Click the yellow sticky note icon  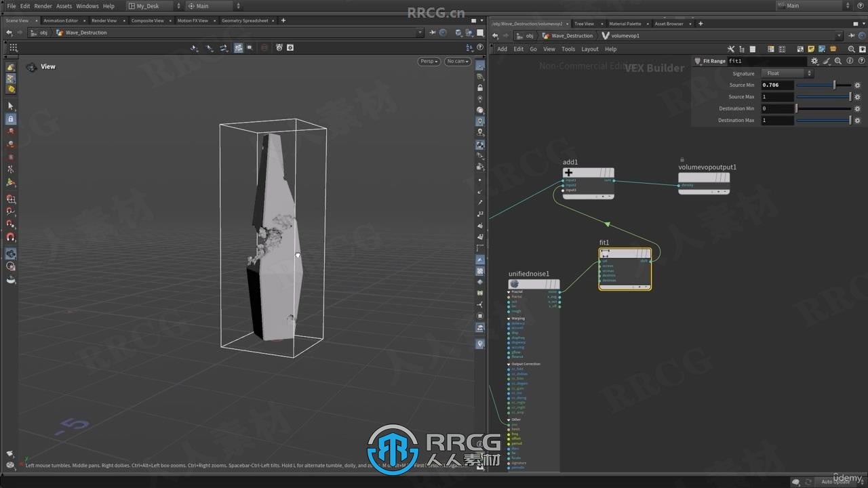[x=811, y=49]
